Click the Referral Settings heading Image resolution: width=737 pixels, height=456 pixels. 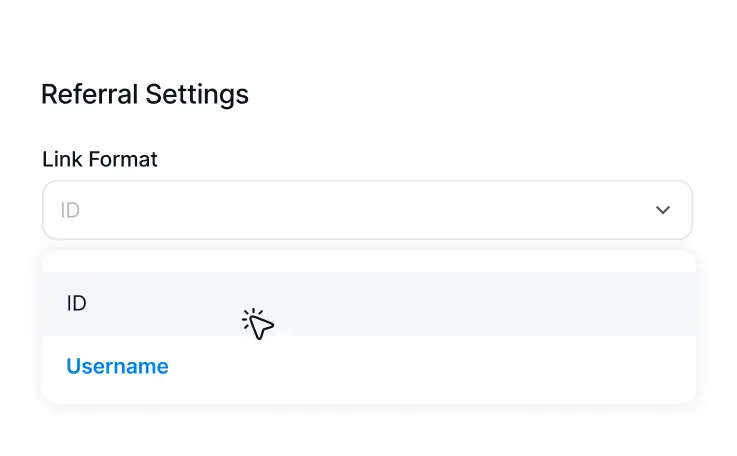pyautogui.click(x=145, y=94)
